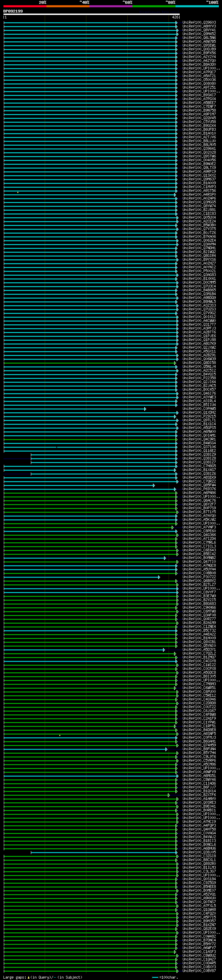Click the label UniRef100_C1ASF3

pos(199,951)
